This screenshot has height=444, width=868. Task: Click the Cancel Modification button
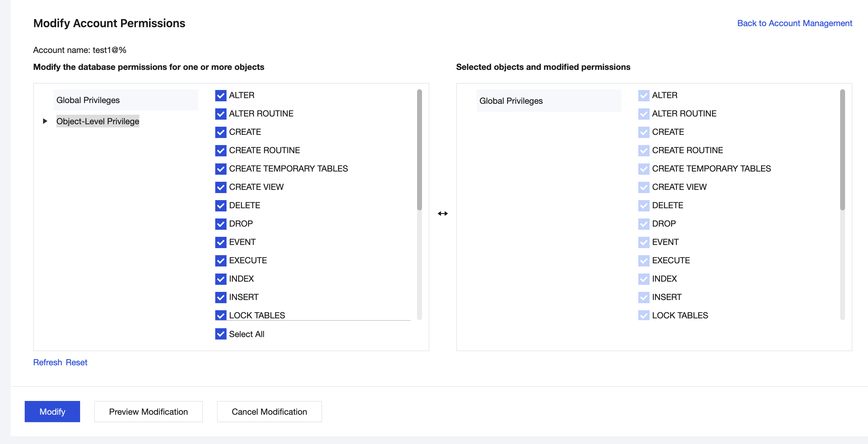269,412
